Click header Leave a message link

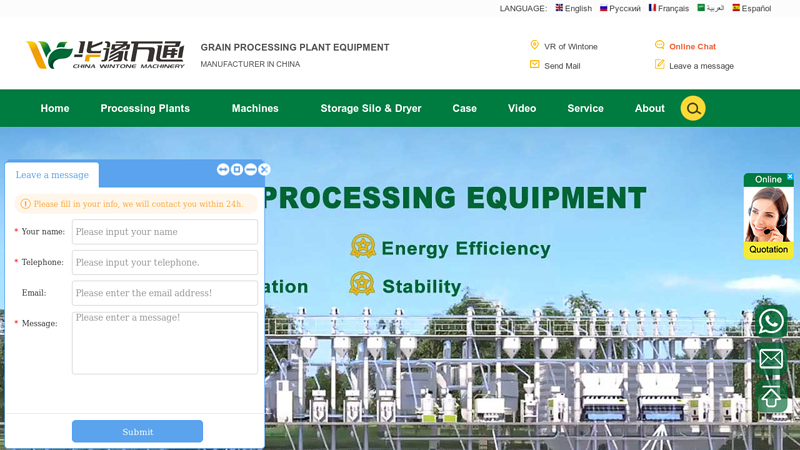[702, 66]
